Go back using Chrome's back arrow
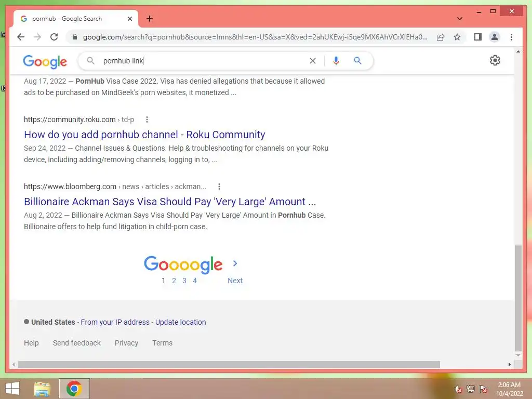Screen dimensions: 532x399 (21, 37)
